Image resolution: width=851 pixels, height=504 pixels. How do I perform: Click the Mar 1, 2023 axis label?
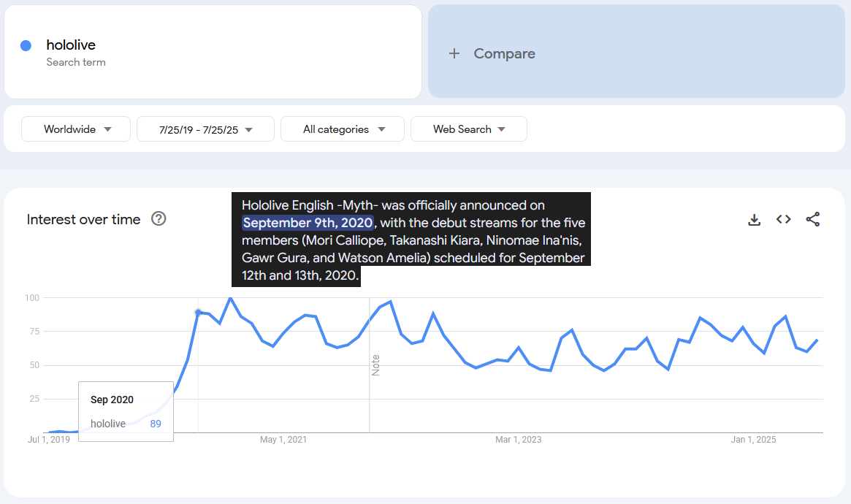click(x=518, y=440)
